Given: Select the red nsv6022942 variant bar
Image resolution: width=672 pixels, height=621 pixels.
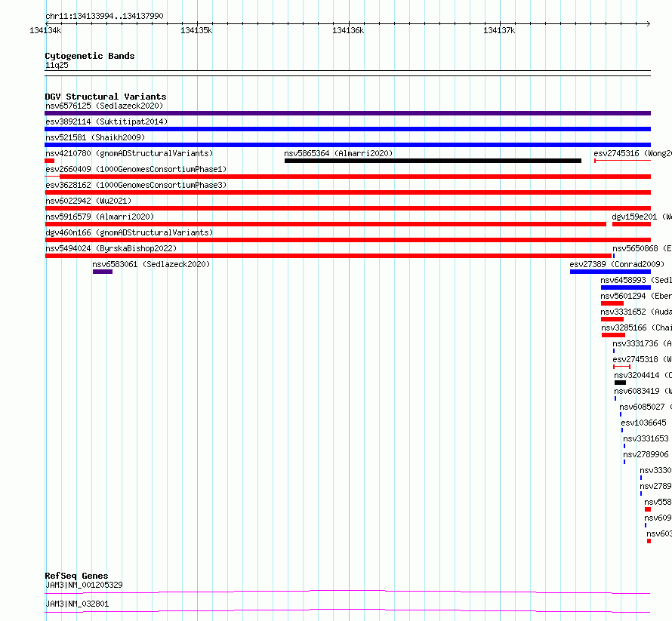Looking at the screenshot, I should pos(347,208).
